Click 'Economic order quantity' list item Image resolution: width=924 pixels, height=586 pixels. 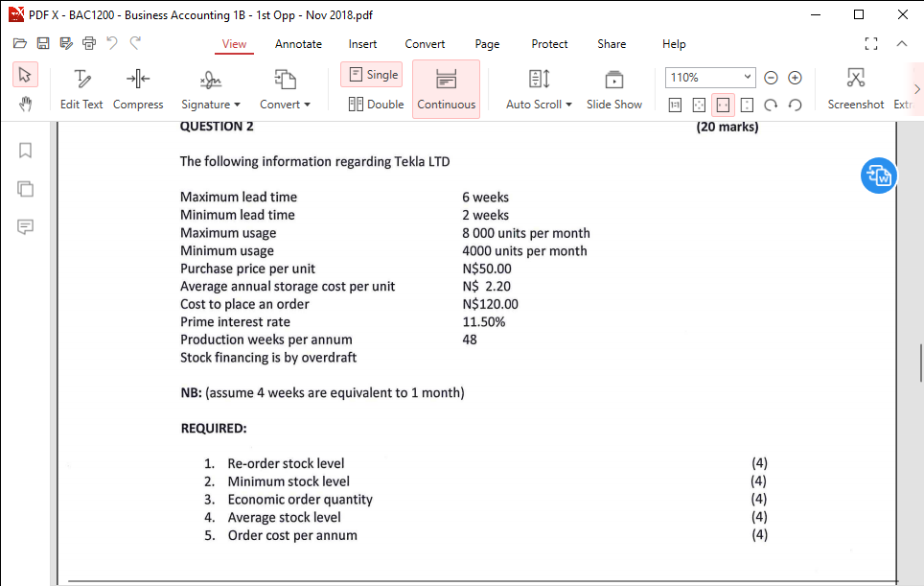tap(300, 500)
